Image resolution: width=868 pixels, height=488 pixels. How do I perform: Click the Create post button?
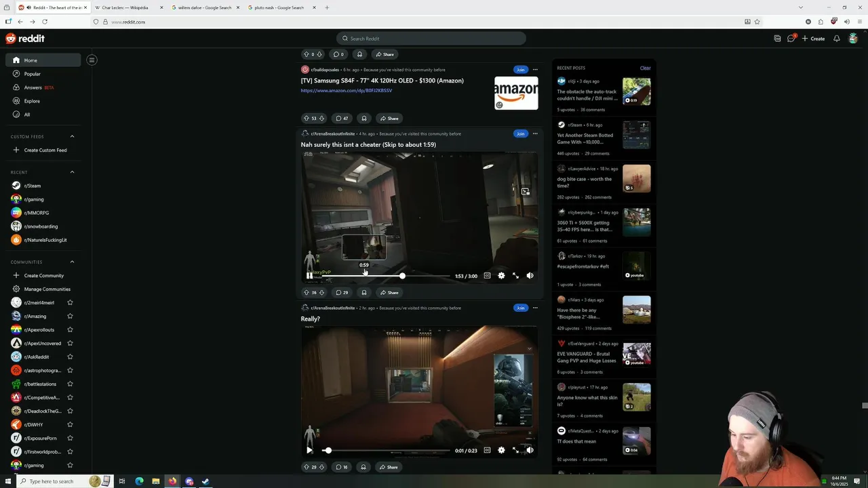813,39
